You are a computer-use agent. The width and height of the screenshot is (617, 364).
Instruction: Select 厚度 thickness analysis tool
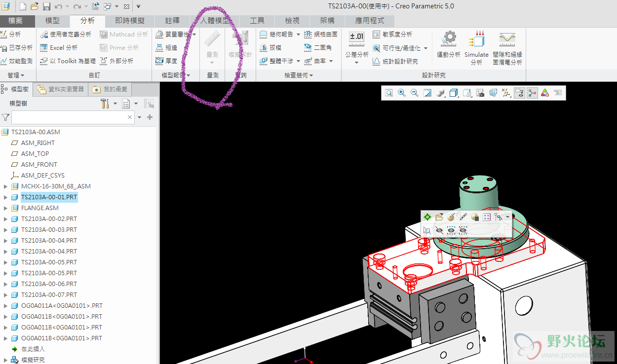point(166,61)
